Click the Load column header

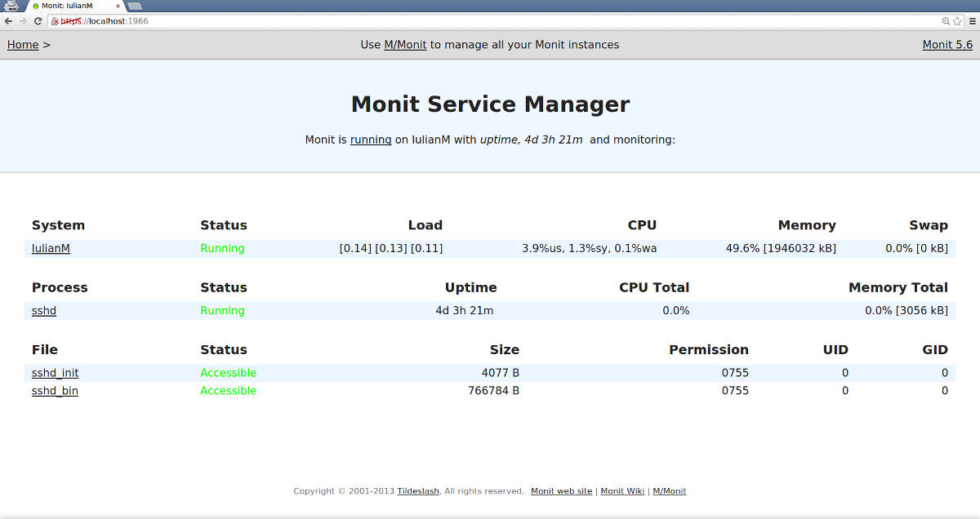[x=425, y=225]
